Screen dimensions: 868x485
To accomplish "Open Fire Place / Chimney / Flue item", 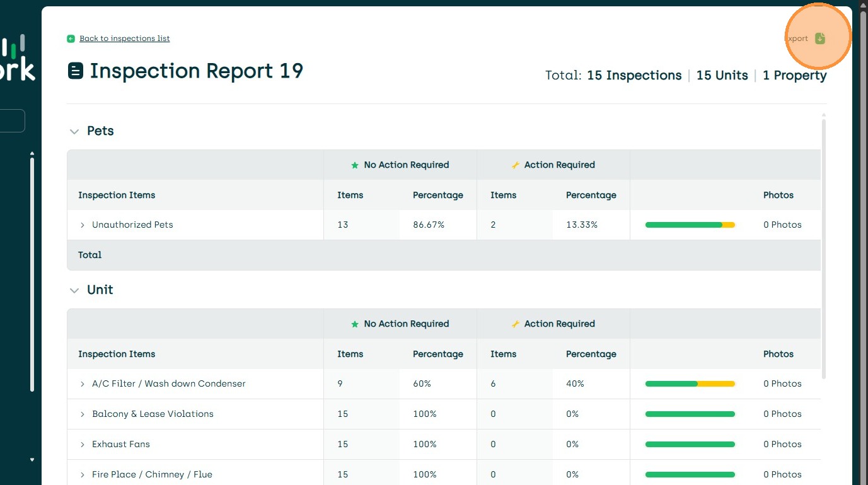I will tap(152, 474).
